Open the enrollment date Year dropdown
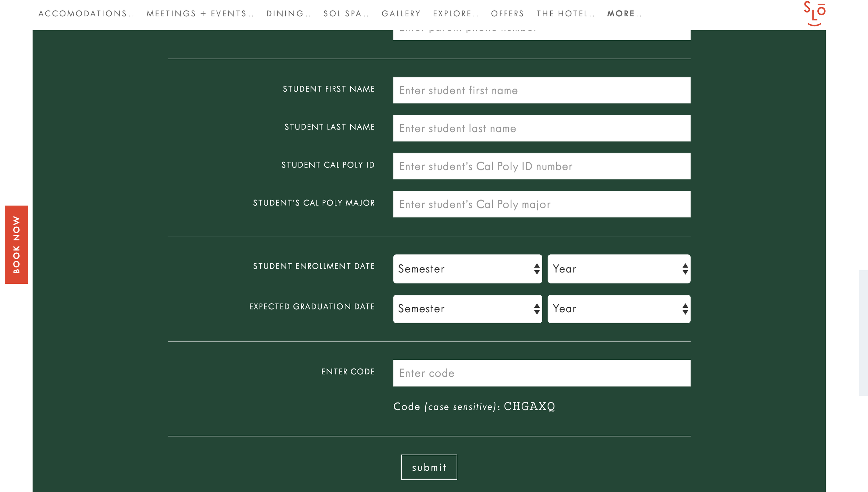Image resolution: width=868 pixels, height=492 pixels. [619, 269]
